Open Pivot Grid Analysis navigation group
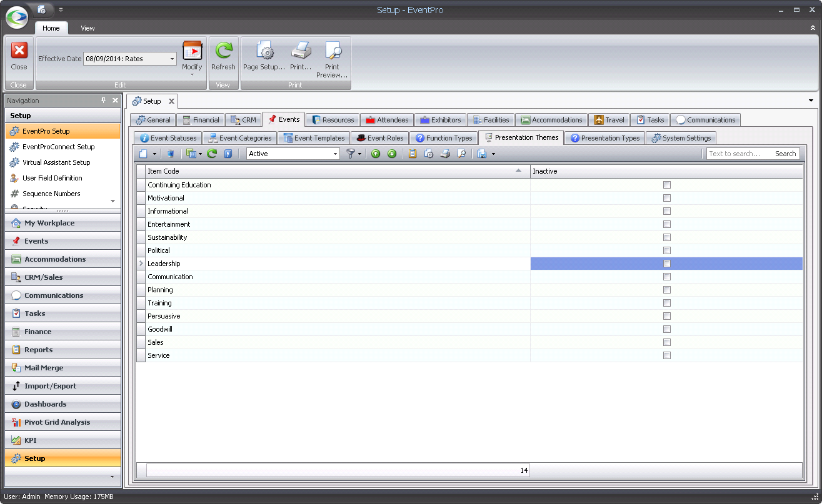 tap(63, 422)
